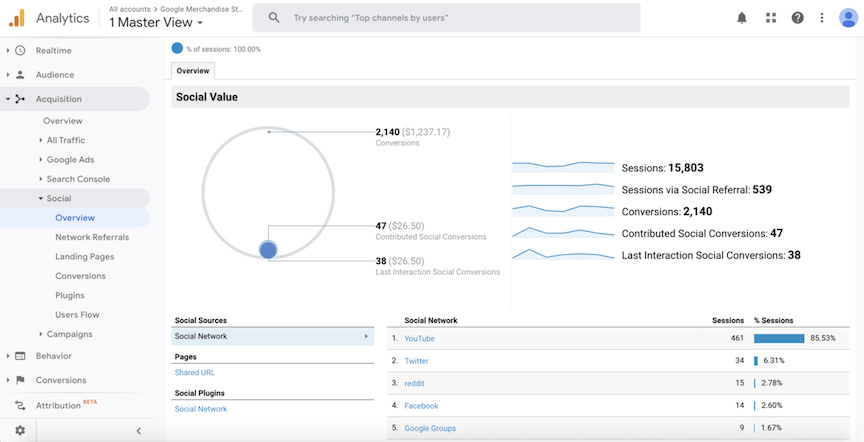Viewport: 864px width, 442px height.
Task: Click the search magnifier icon
Action: tap(274, 18)
